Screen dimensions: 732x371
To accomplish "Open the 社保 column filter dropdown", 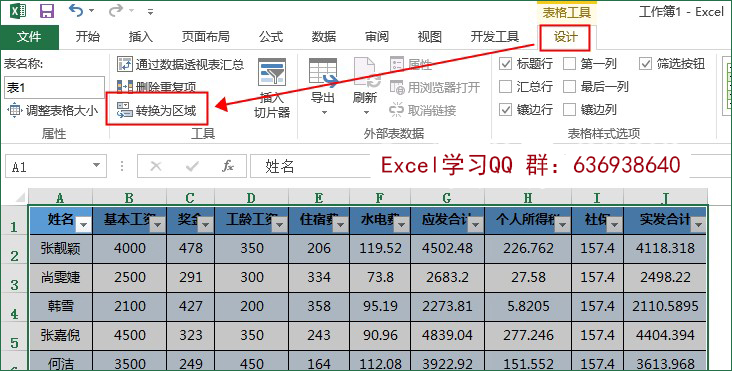I will [x=615, y=225].
